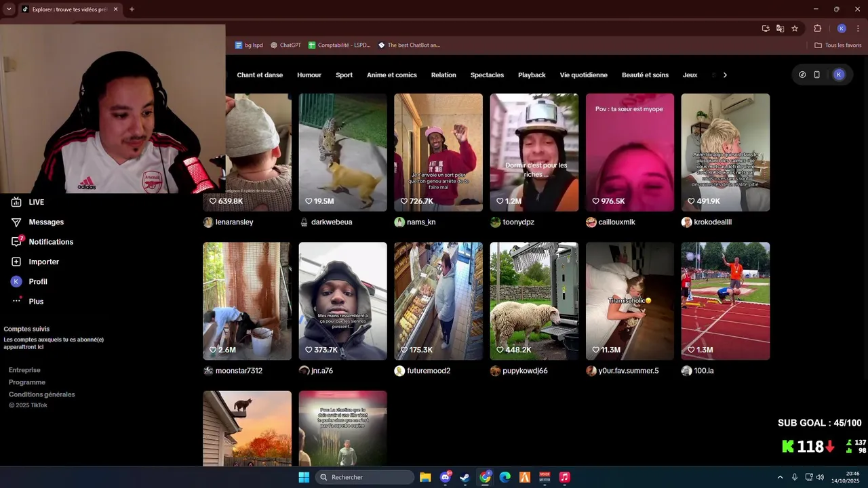Image resolution: width=868 pixels, height=488 pixels.
Task: Open the darkwebeua leopard video
Action: (342, 152)
